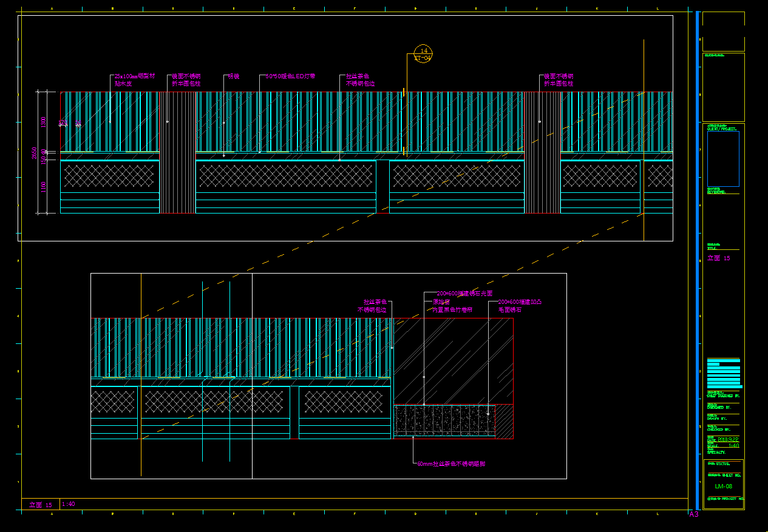Click the 50*50暖色LED灯带 annotation

click(x=290, y=76)
